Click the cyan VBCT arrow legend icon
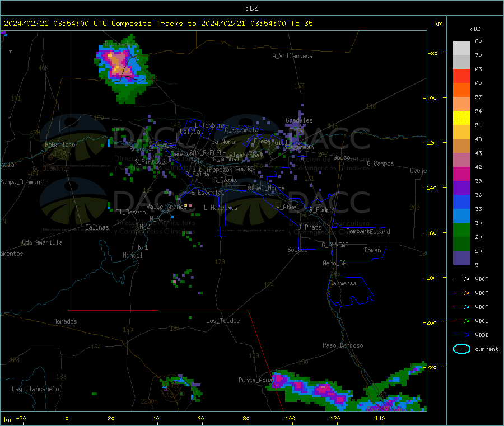 pos(461,307)
